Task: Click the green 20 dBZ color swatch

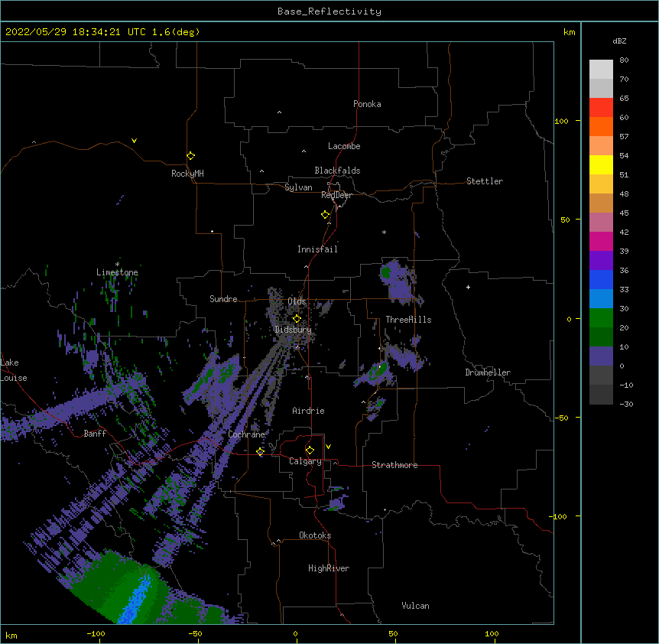Action: [x=601, y=318]
